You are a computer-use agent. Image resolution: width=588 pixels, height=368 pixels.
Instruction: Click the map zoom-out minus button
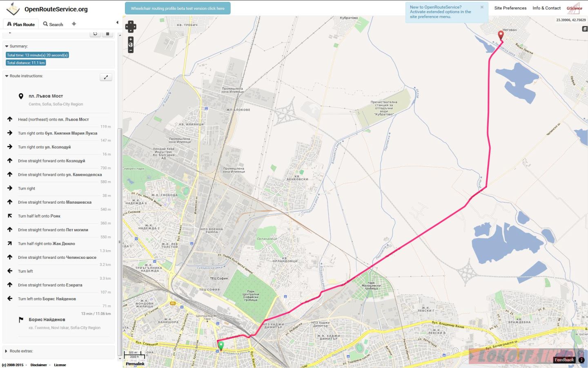click(131, 50)
